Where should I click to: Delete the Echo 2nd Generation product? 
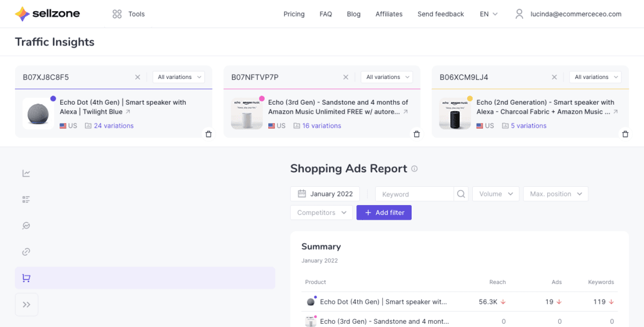[625, 134]
